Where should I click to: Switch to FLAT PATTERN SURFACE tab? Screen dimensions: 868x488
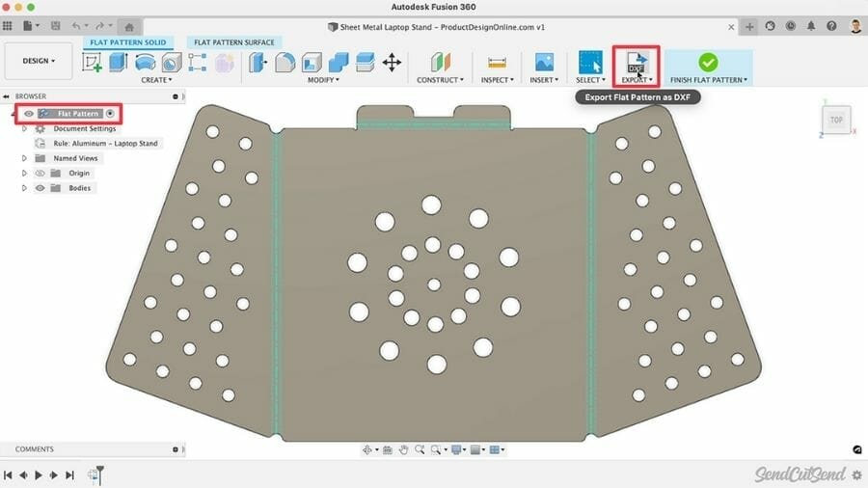tap(234, 42)
